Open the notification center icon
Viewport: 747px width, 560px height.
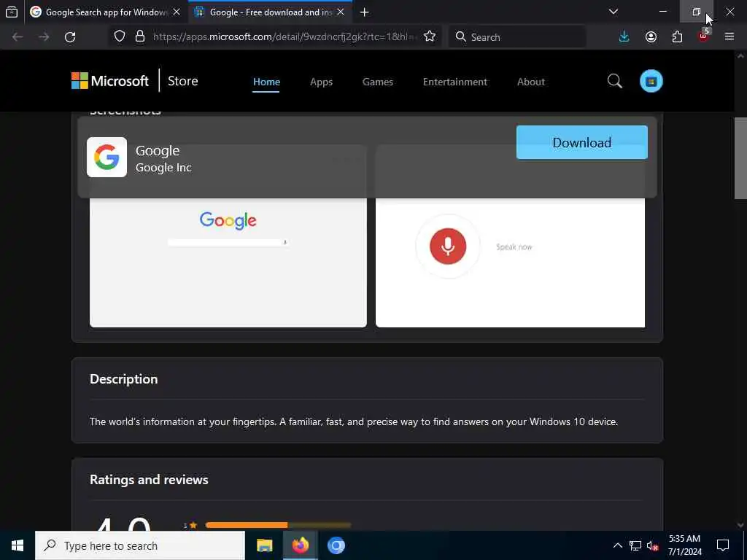(723, 545)
